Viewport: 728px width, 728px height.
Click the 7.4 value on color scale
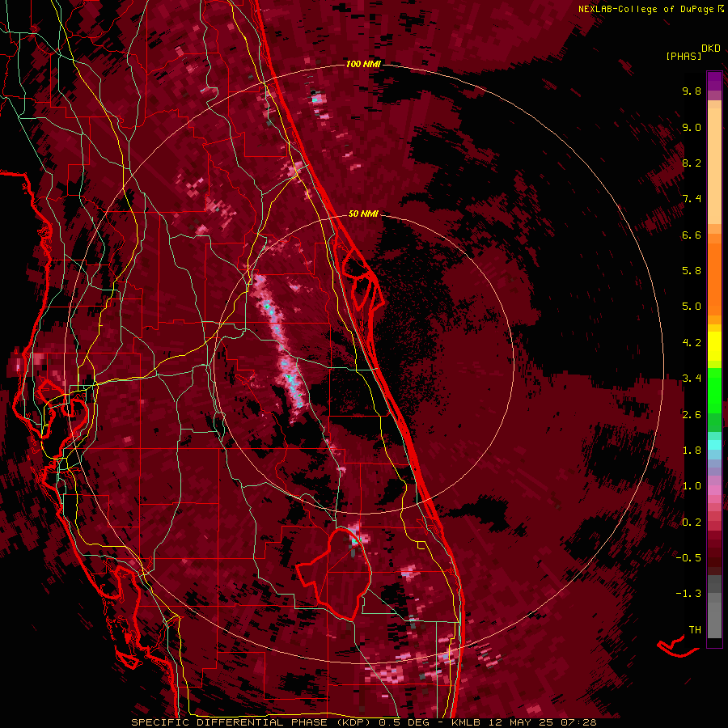[692, 199]
